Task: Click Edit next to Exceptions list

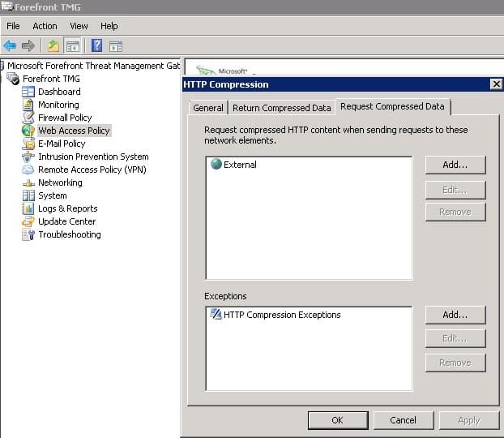Action: pos(455,338)
